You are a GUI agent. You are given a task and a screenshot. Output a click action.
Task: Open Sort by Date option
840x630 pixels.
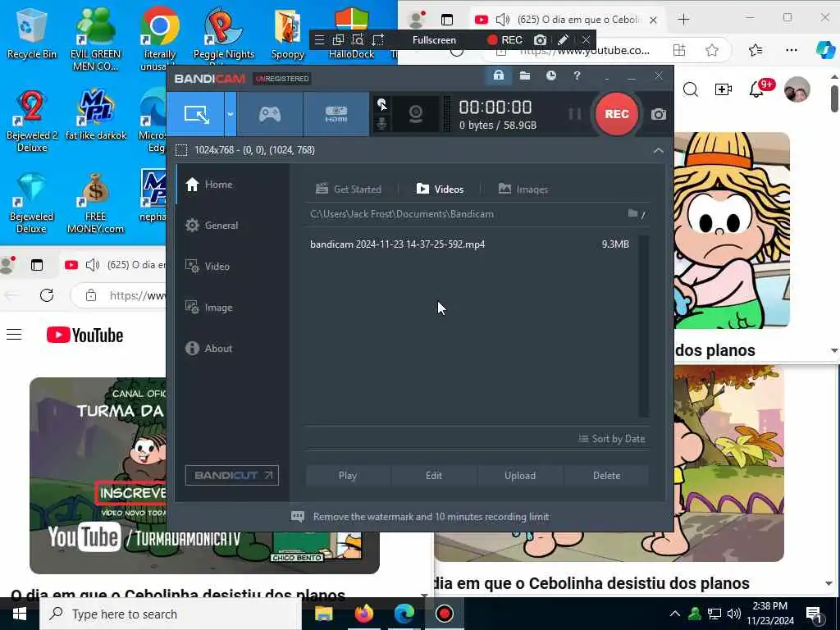click(x=611, y=439)
